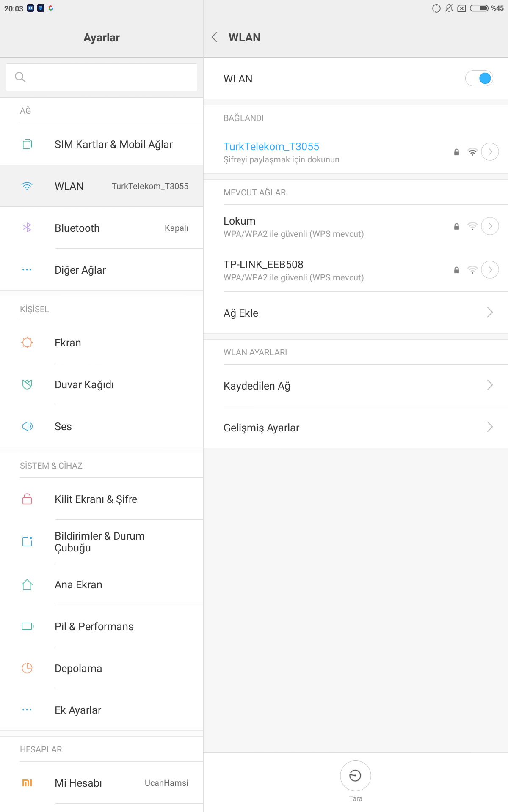Click the three-dots icon beside Diğer Ağlar
Image resolution: width=508 pixels, height=812 pixels.
(27, 270)
